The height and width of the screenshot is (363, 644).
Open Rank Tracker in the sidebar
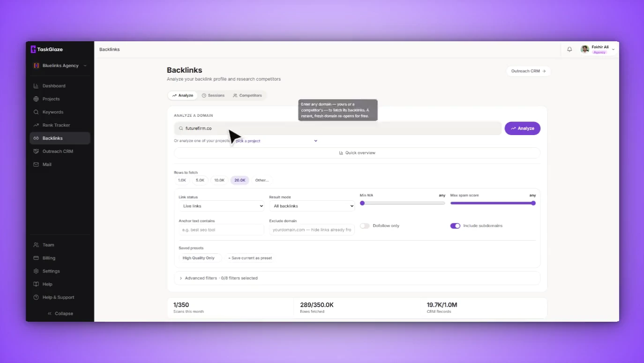coord(60,125)
